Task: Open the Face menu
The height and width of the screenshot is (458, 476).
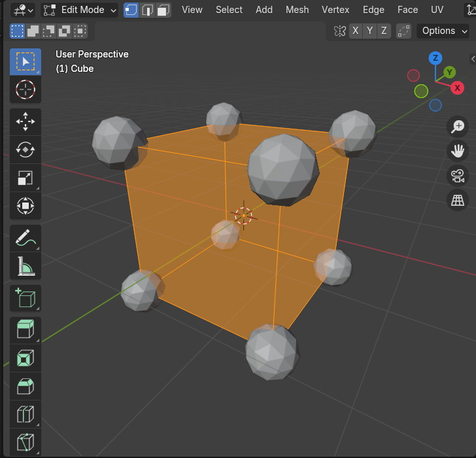Action: coord(408,10)
